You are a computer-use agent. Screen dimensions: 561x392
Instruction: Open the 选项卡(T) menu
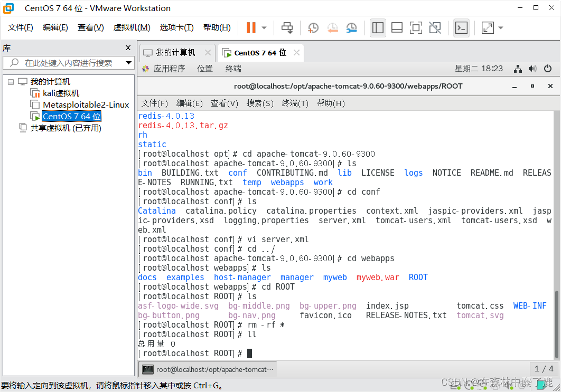[x=176, y=27]
